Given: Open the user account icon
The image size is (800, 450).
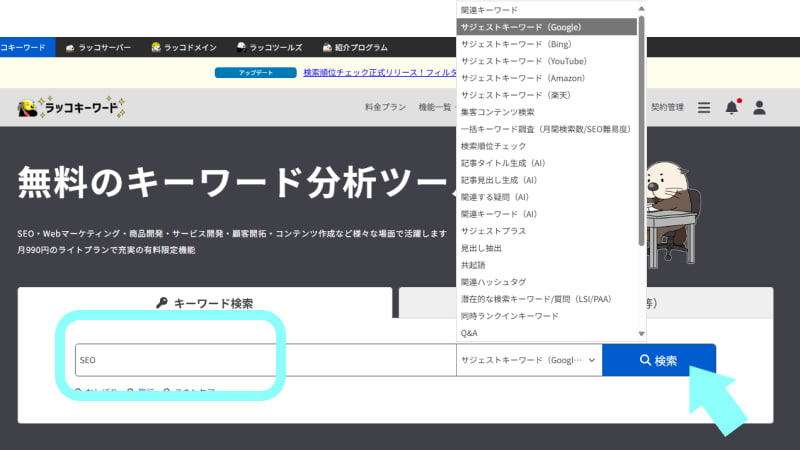Looking at the screenshot, I should point(759,107).
